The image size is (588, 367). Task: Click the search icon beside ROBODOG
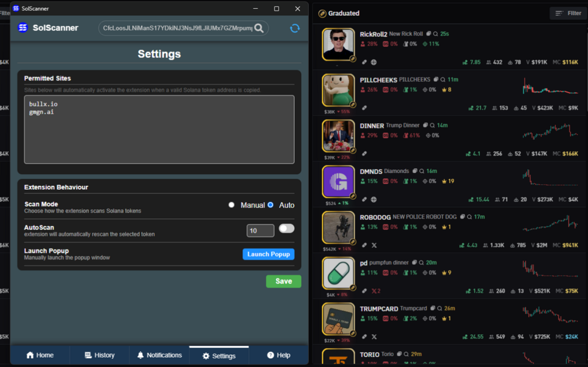469,216
